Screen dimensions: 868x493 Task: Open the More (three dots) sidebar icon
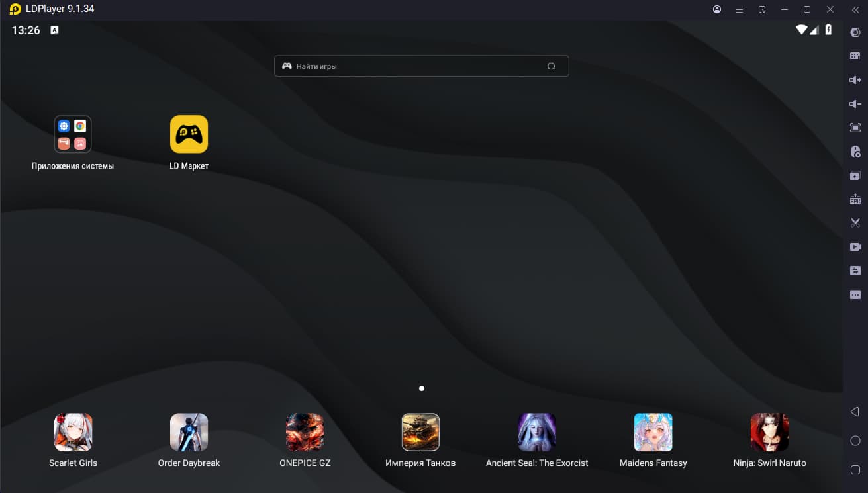point(855,294)
